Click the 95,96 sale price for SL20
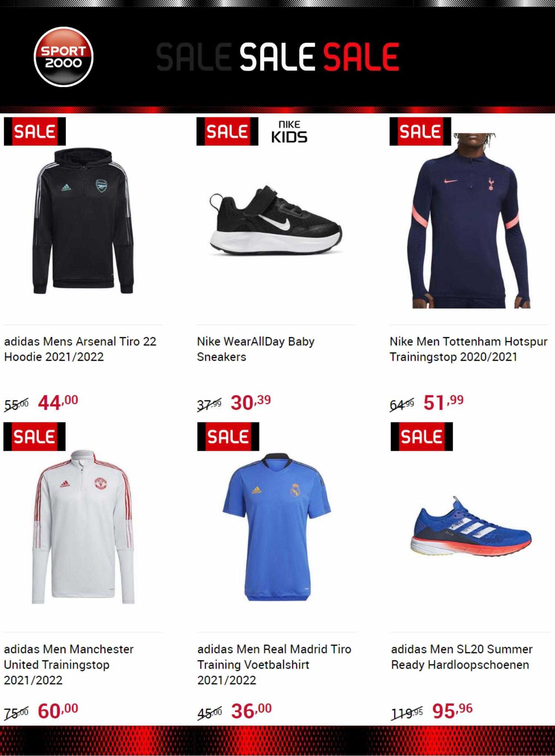The width and height of the screenshot is (555, 756). 453,710
